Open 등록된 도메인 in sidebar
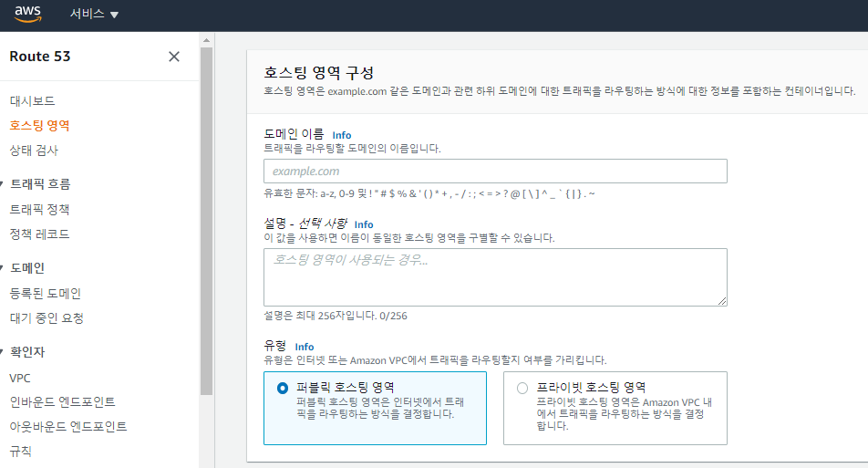The height and width of the screenshot is (468, 868). pyautogui.click(x=46, y=294)
